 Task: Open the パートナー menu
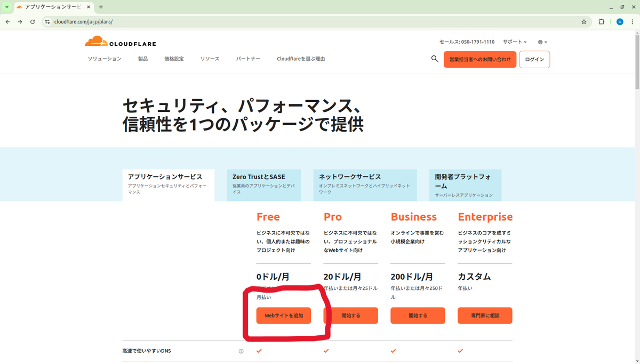coord(248,59)
